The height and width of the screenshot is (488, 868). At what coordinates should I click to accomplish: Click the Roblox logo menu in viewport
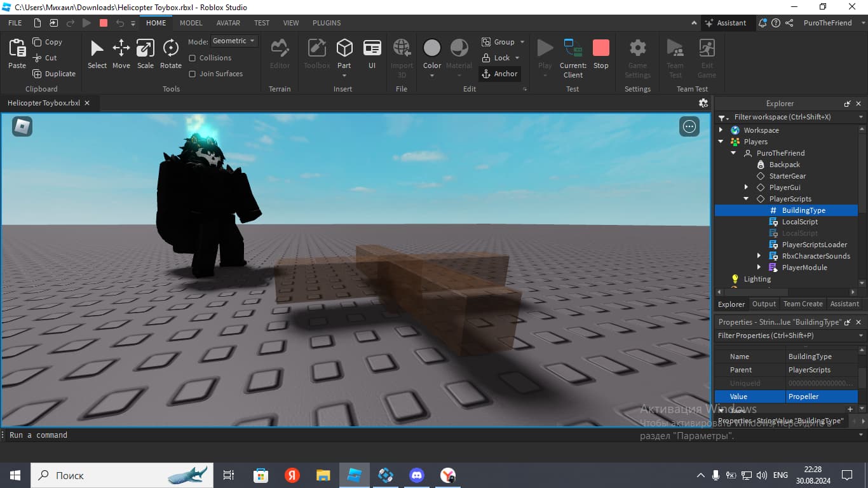[22, 126]
